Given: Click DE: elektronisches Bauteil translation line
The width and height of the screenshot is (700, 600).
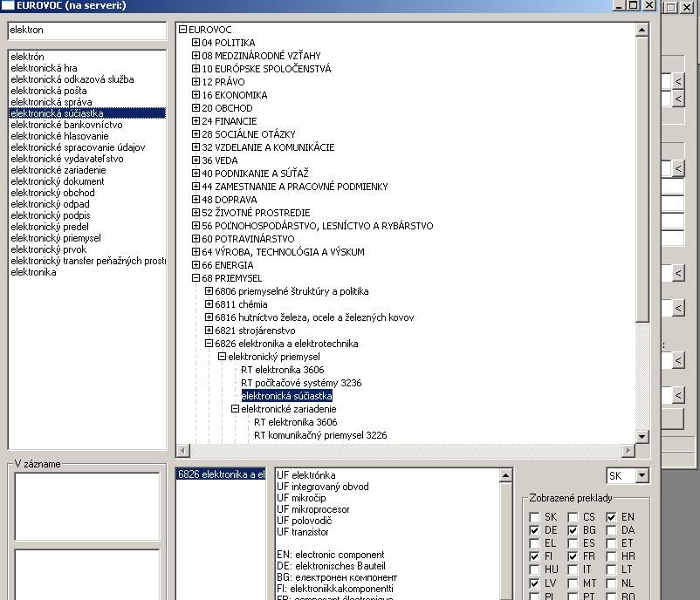Looking at the screenshot, I should tap(331, 566).
